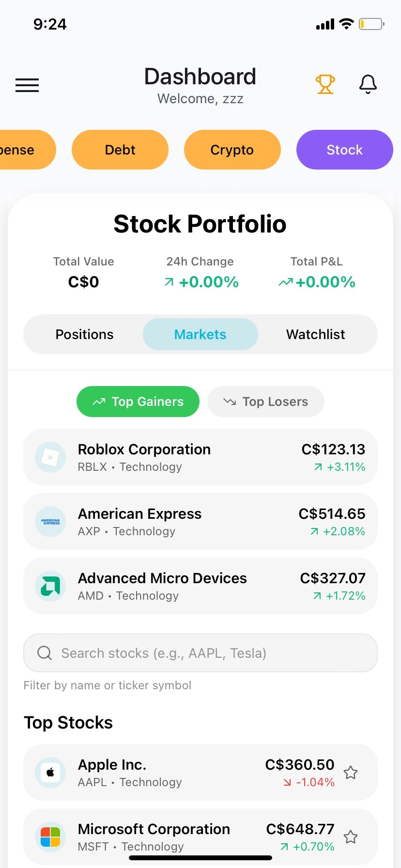
Task: Select the Top Gainers filter
Action: pos(138,402)
